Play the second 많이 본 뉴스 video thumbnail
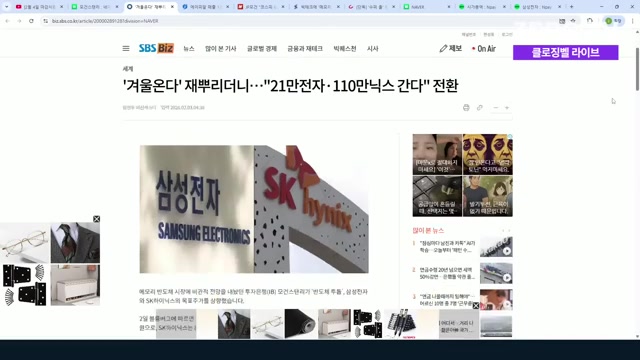This screenshot has width=640, height=360. pyautogui.click(x=496, y=273)
